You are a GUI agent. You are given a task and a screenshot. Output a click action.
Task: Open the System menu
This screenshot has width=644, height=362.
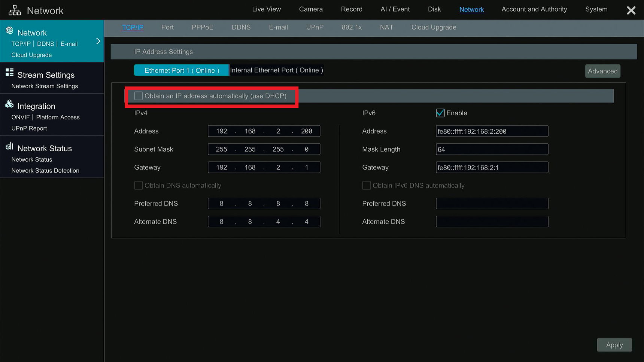596,9
